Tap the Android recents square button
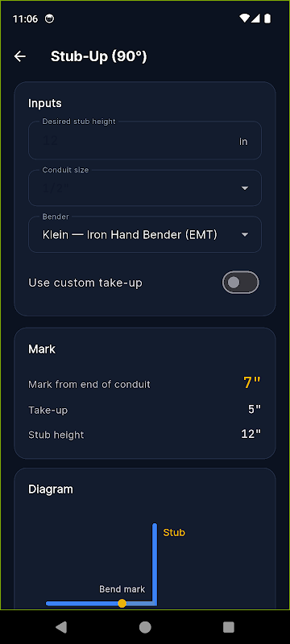 (x=229, y=627)
